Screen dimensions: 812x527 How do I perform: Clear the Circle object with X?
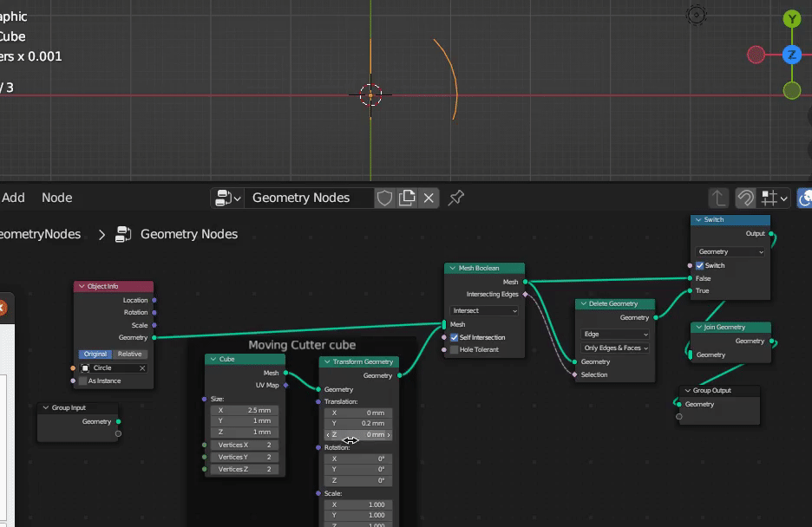click(x=142, y=368)
